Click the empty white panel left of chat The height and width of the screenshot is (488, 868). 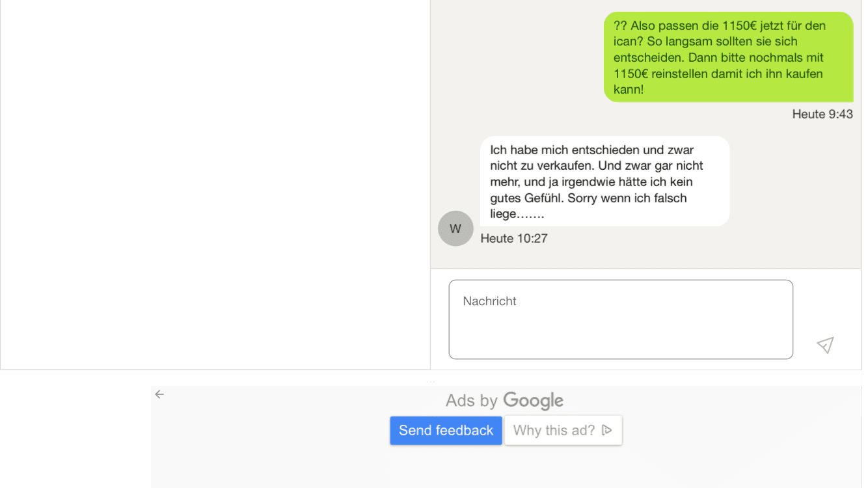point(215,185)
